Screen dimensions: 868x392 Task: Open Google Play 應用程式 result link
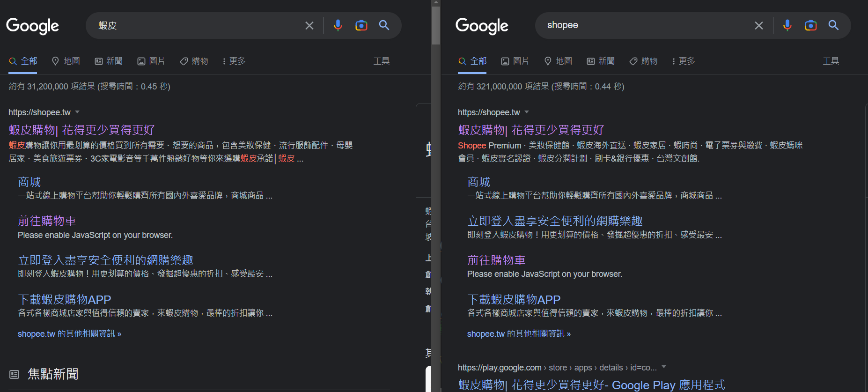[x=591, y=385]
